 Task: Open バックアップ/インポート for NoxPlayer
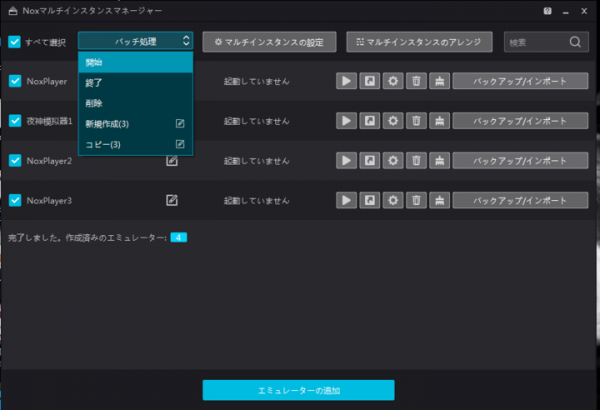coord(520,81)
